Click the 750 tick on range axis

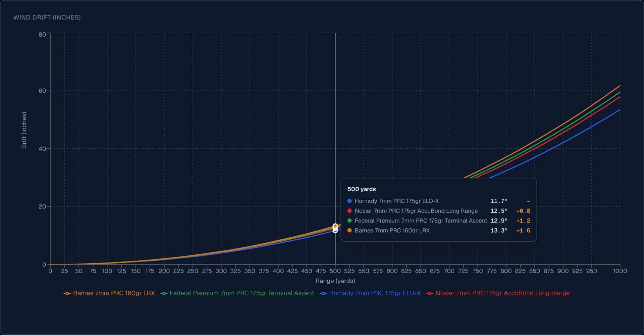pos(477,271)
